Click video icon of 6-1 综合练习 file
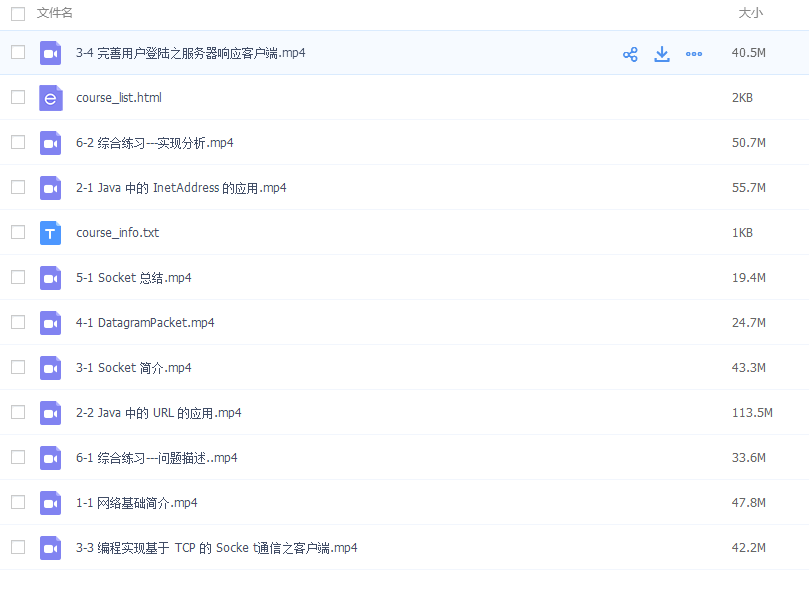Viewport: 809px width, 601px height. click(x=51, y=458)
